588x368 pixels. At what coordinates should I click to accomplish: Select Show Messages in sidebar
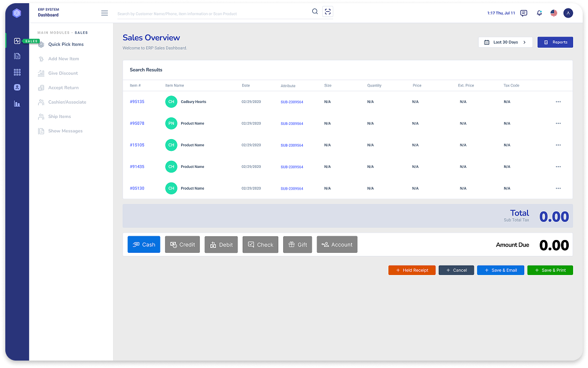tap(61, 131)
